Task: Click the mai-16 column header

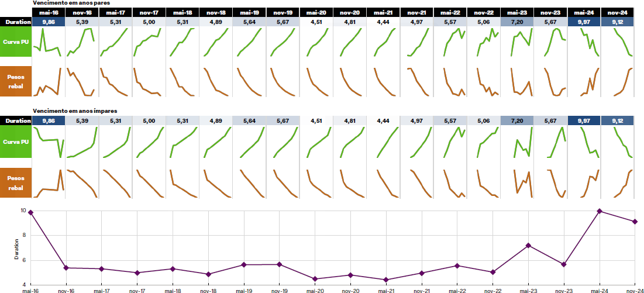Action: tap(49, 12)
